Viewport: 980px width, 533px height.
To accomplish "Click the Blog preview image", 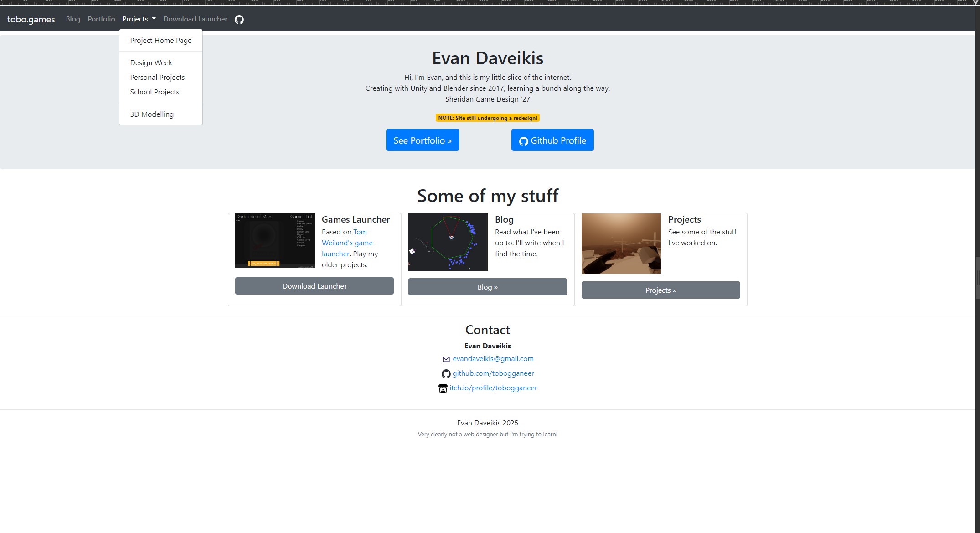I will pyautogui.click(x=448, y=242).
